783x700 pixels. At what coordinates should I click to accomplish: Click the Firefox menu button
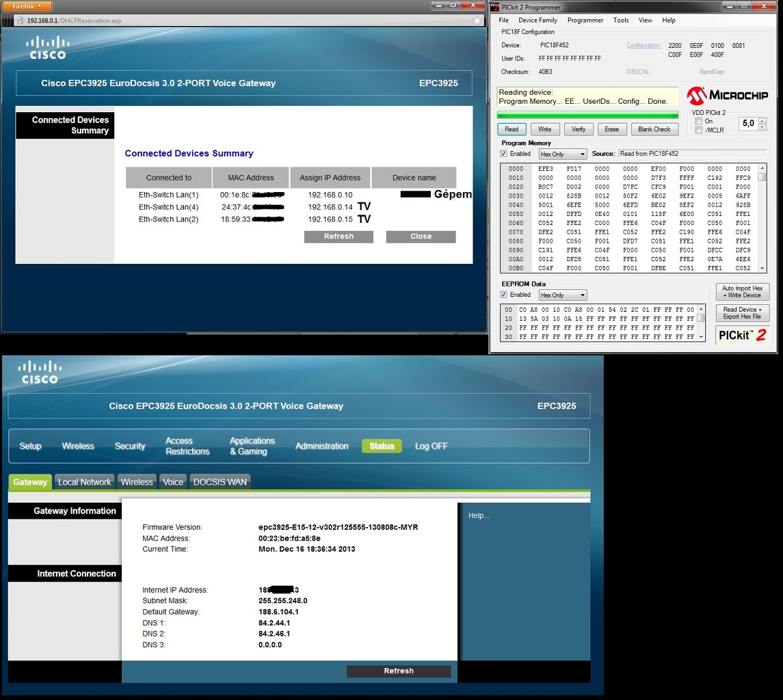(27, 6)
